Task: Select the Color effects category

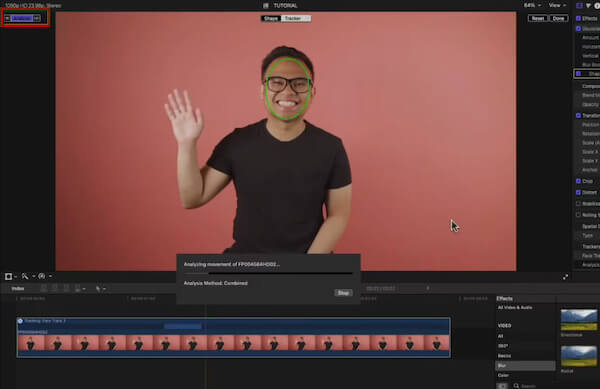Action: pos(503,375)
